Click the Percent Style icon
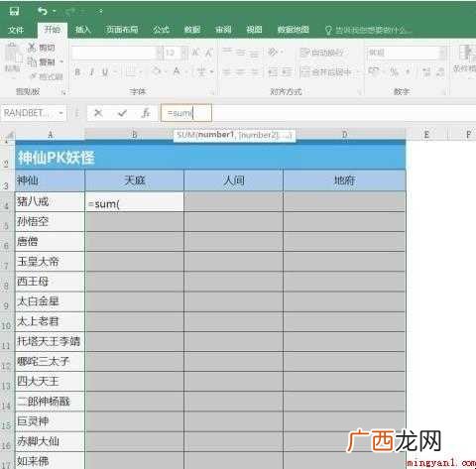Viewport: 476px width, 469px height. (x=394, y=71)
